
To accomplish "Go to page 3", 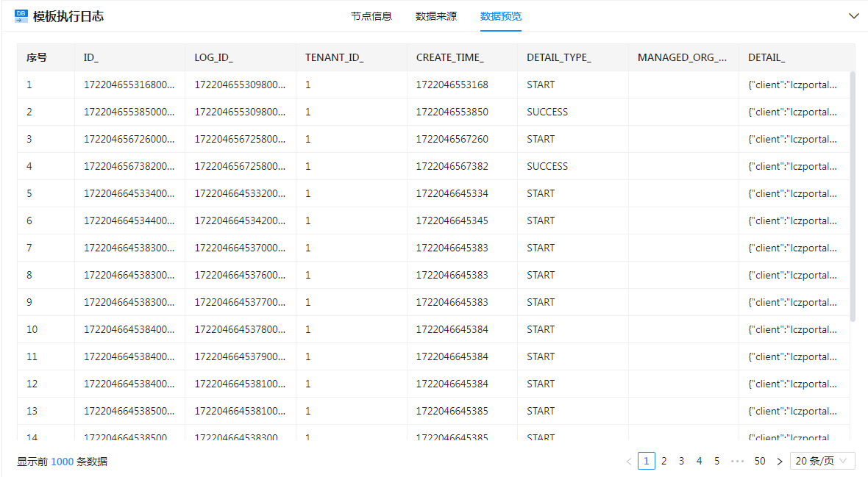I will (682, 462).
